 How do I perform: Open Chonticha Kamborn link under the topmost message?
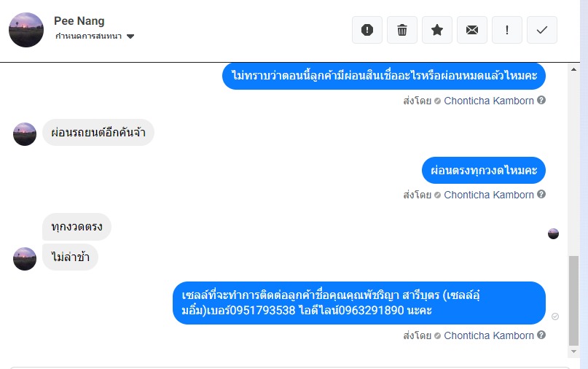[x=489, y=101]
